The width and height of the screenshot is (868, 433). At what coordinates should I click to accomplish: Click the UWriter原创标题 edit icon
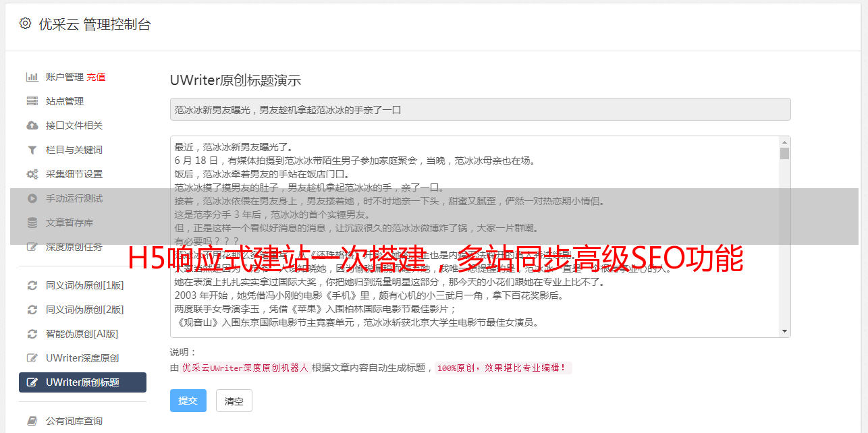click(x=32, y=382)
